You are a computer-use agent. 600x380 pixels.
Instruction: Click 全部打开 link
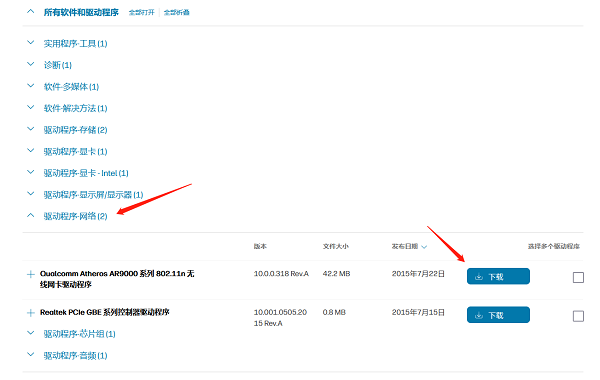[x=142, y=12]
